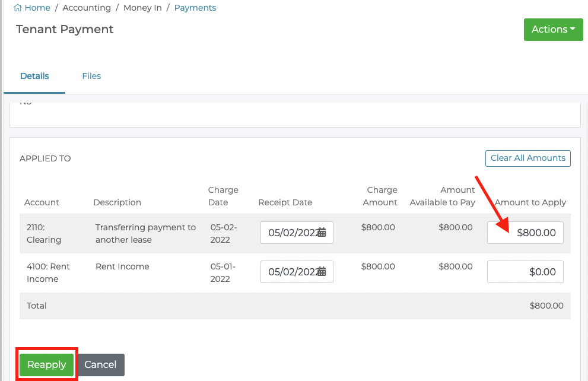Select the 4100: Rent Income account cell
588x381 pixels.
(x=48, y=272)
